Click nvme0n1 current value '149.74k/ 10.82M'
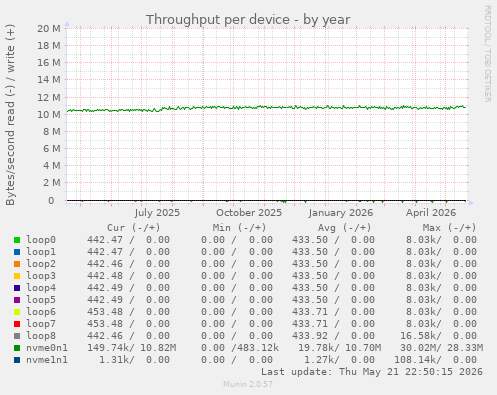 click(x=132, y=348)
